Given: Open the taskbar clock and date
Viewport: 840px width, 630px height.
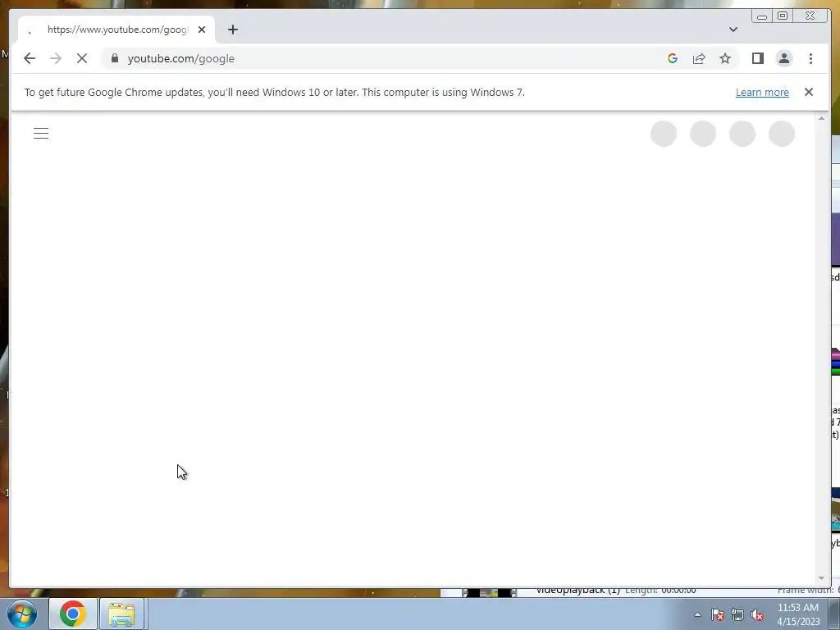Looking at the screenshot, I should [798, 614].
